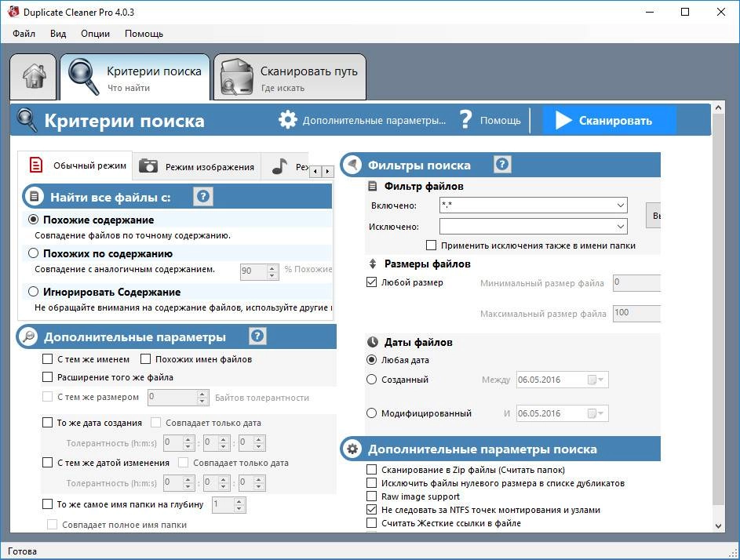Click the vertical scrollbar down arrow
Viewport: 740px width, 560px height.
(x=718, y=525)
